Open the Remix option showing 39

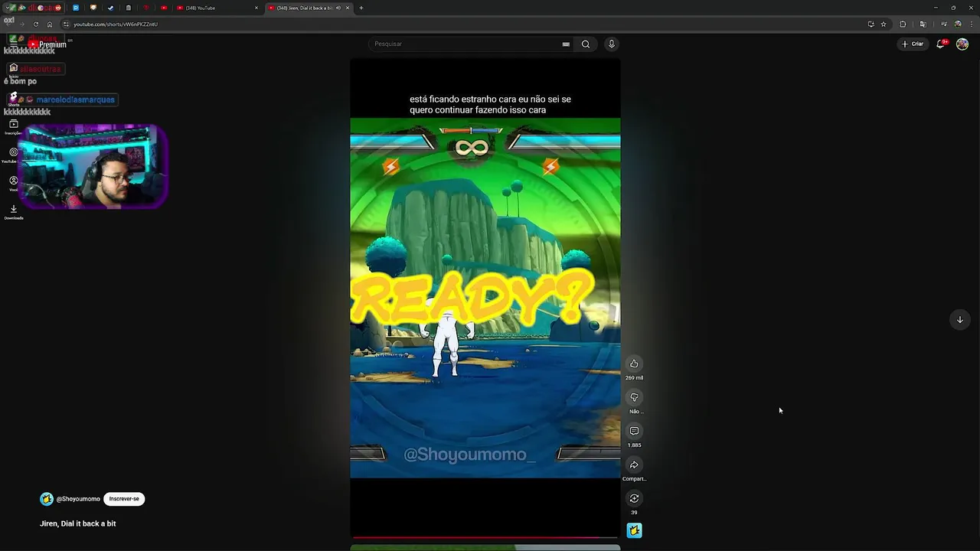[x=634, y=498]
